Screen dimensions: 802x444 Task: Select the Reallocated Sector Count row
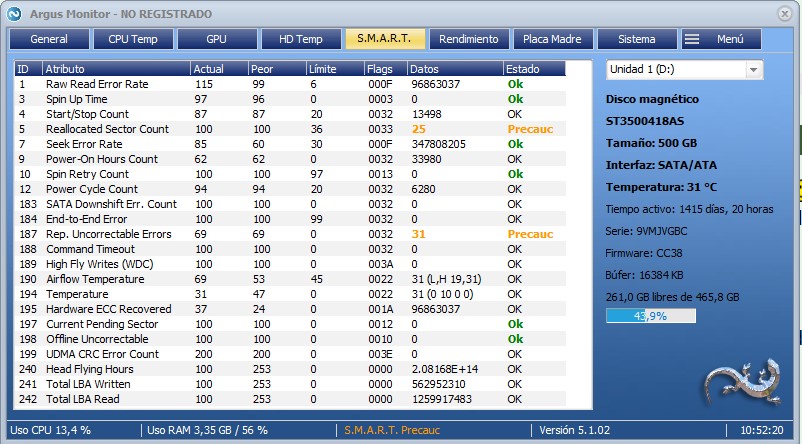click(290, 129)
